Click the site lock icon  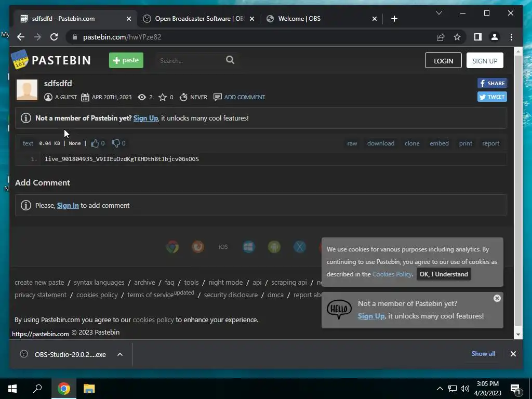75,37
